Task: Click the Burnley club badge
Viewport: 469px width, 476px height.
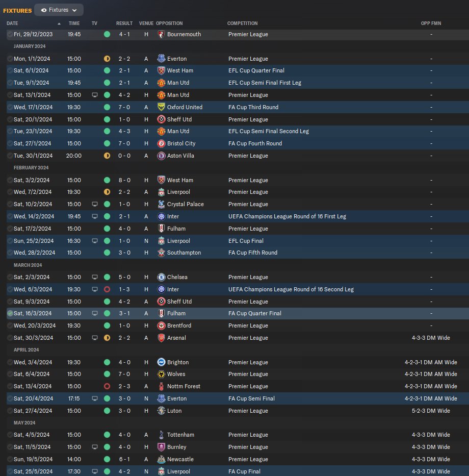Action: coord(161,447)
